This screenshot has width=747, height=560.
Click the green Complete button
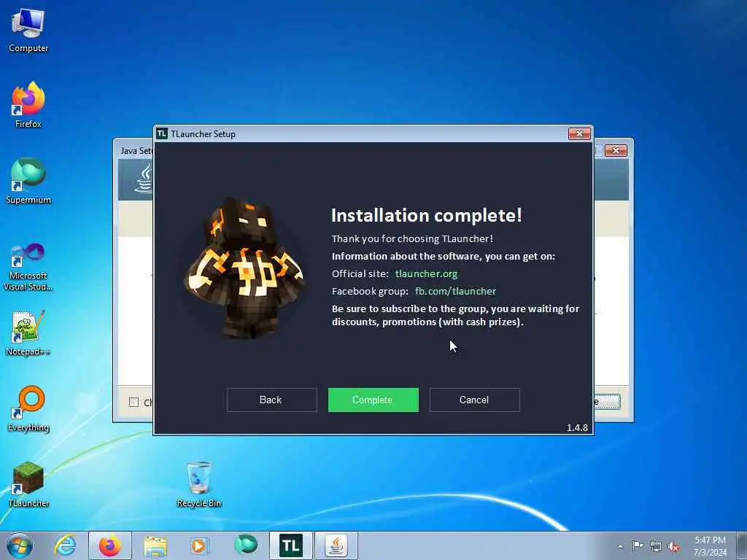373,400
